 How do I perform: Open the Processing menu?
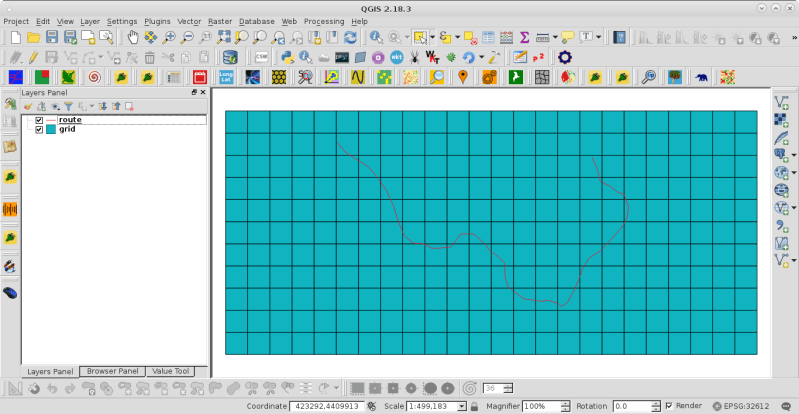324,21
